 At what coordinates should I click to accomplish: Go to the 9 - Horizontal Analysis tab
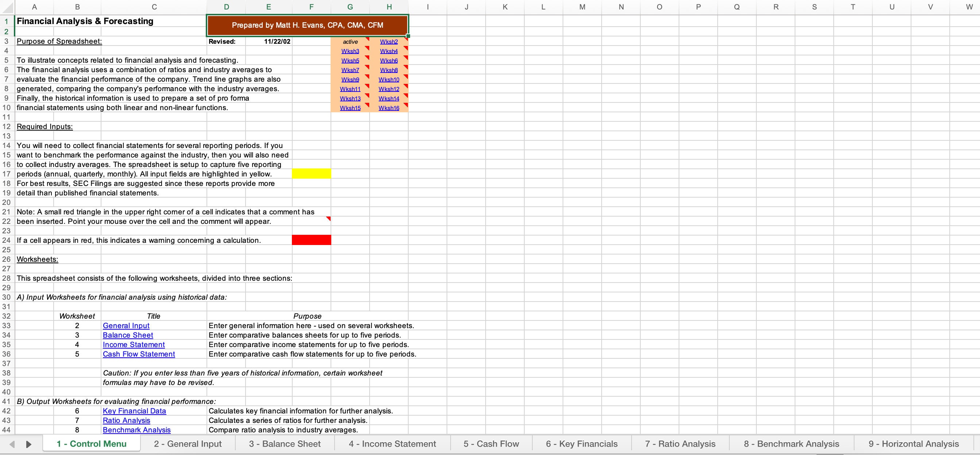click(914, 444)
